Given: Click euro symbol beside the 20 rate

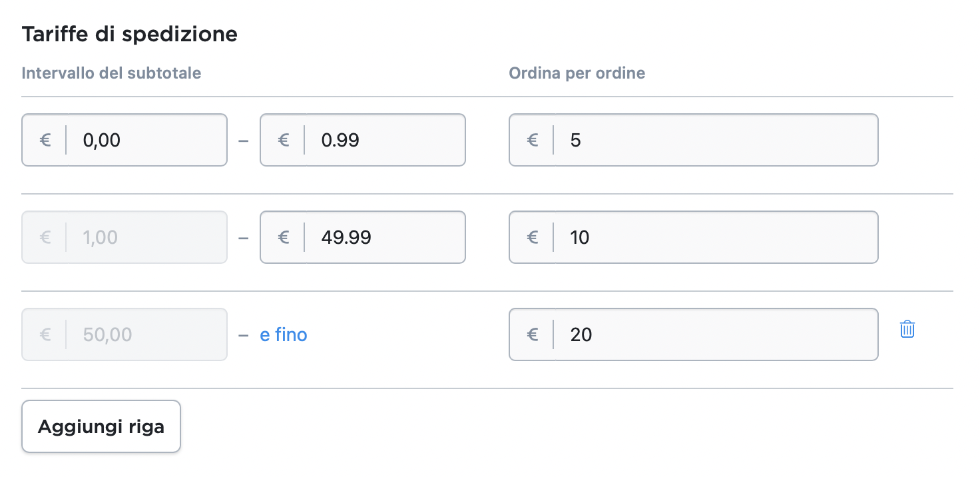Looking at the screenshot, I should click(533, 334).
